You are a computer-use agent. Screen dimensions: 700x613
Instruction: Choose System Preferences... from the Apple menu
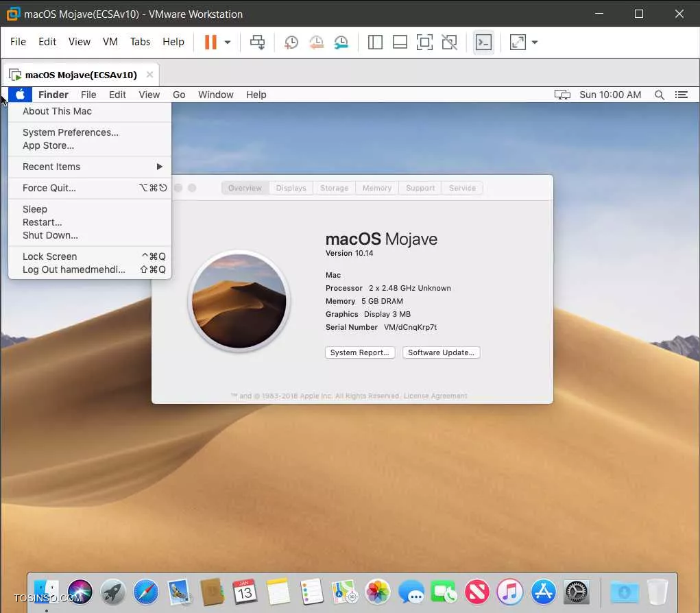click(x=90, y=132)
